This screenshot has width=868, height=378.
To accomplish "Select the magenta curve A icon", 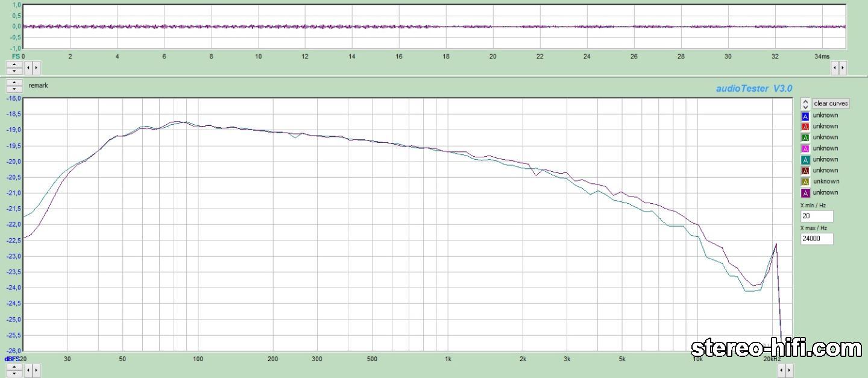I will point(805,148).
